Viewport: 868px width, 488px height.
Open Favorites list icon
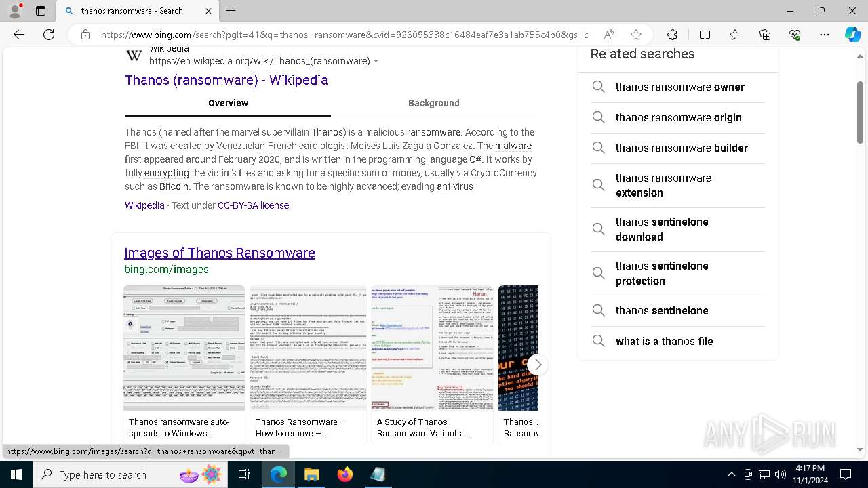pyautogui.click(x=735, y=35)
